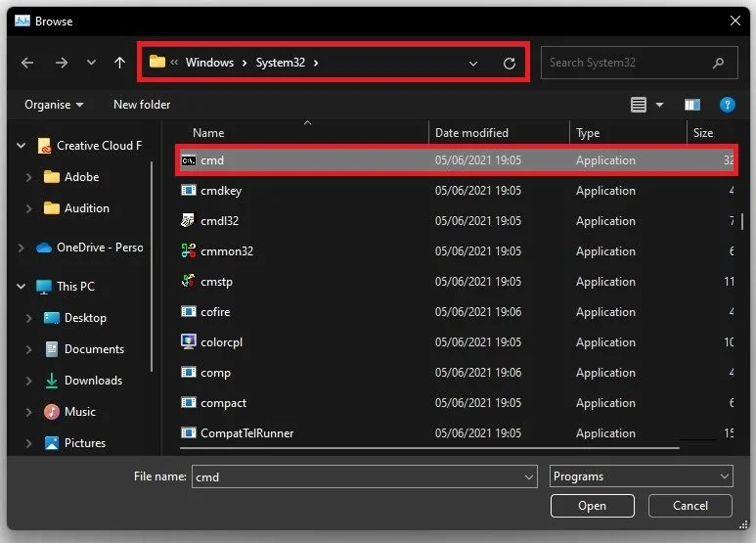The width and height of the screenshot is (756, 543).
Task: Select the colorcpl file icon
Action: coord(188,341)
